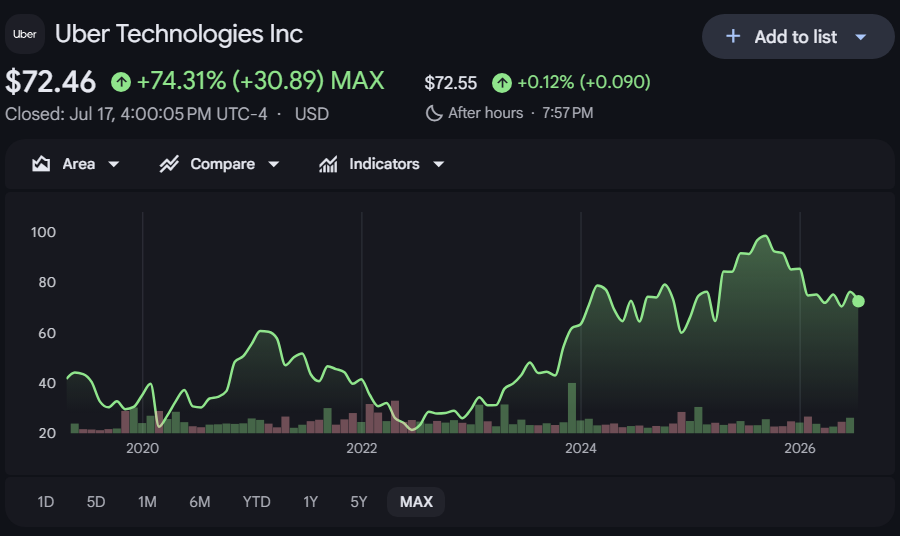Click the Indicators bar-chart icon
This screenshot has height=536, width=900.
pyautogui.click(x=328, y=164)
